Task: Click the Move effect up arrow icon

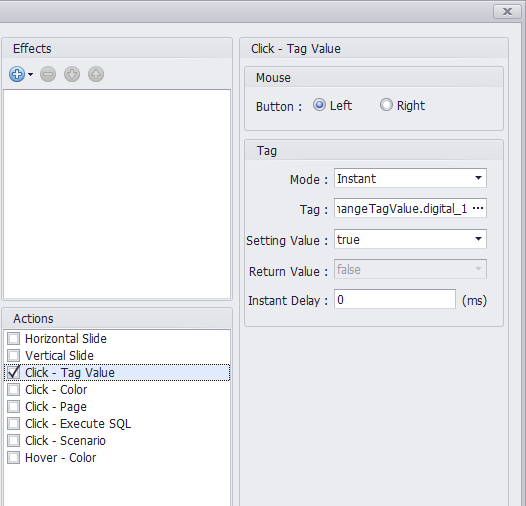Action: [96, 74]
